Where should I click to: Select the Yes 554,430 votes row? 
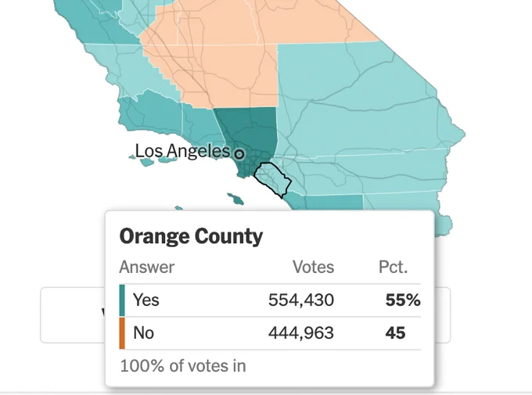click(x=270, y=300)
